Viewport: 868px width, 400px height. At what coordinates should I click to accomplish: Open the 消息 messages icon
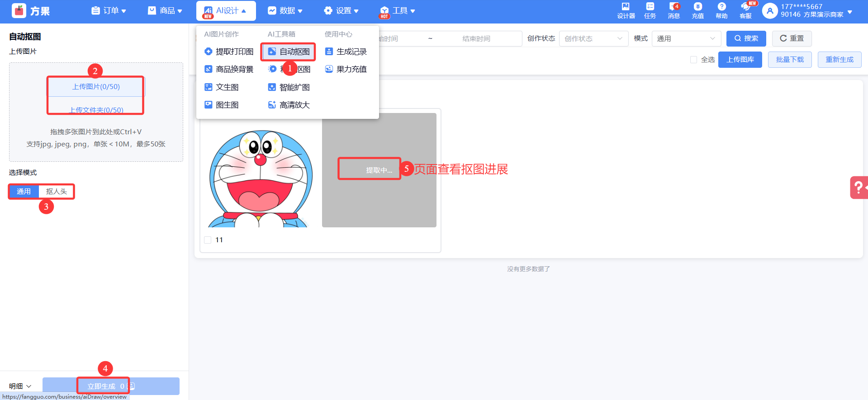coord(674,6)
